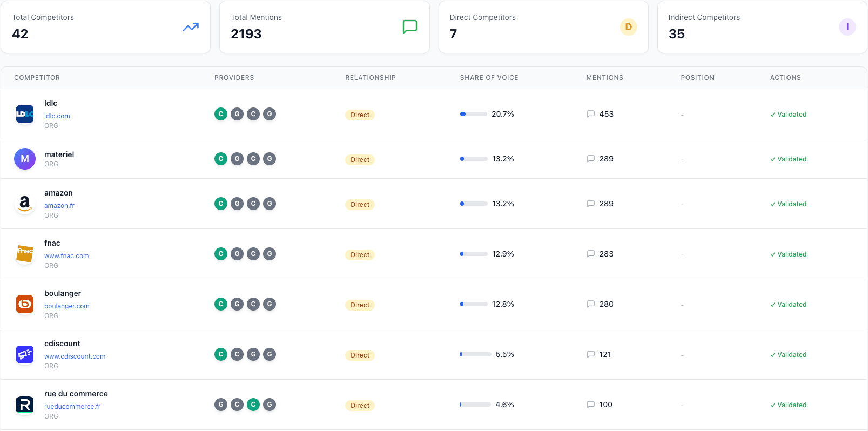Click the green C provider icon in materiel row
868x431 pixels.
tap(221, 159)
